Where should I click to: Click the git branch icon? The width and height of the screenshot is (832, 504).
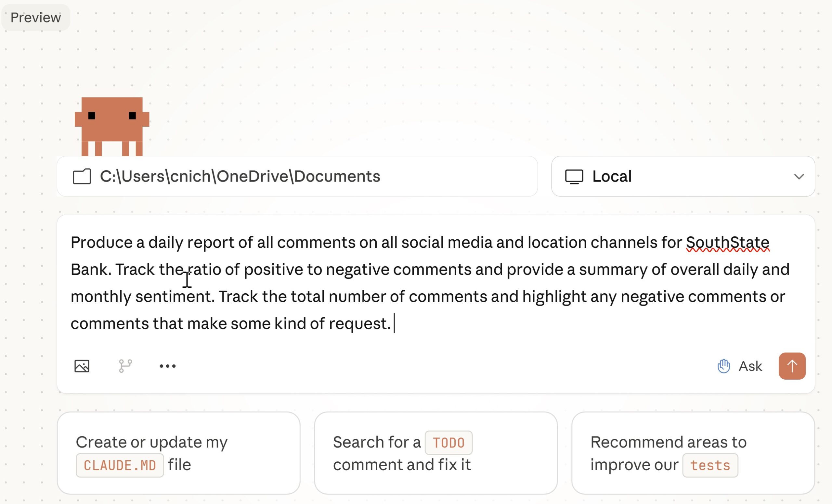(x=125, y=366)
